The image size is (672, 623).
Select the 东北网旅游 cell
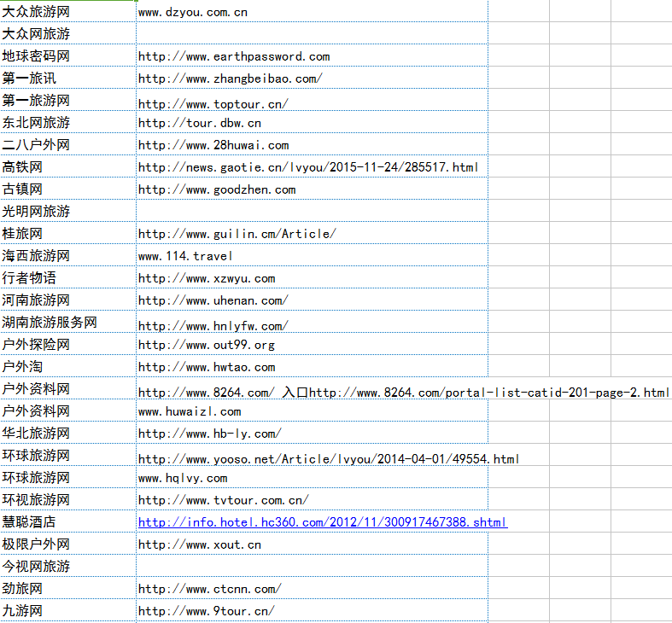click(67, 123)
